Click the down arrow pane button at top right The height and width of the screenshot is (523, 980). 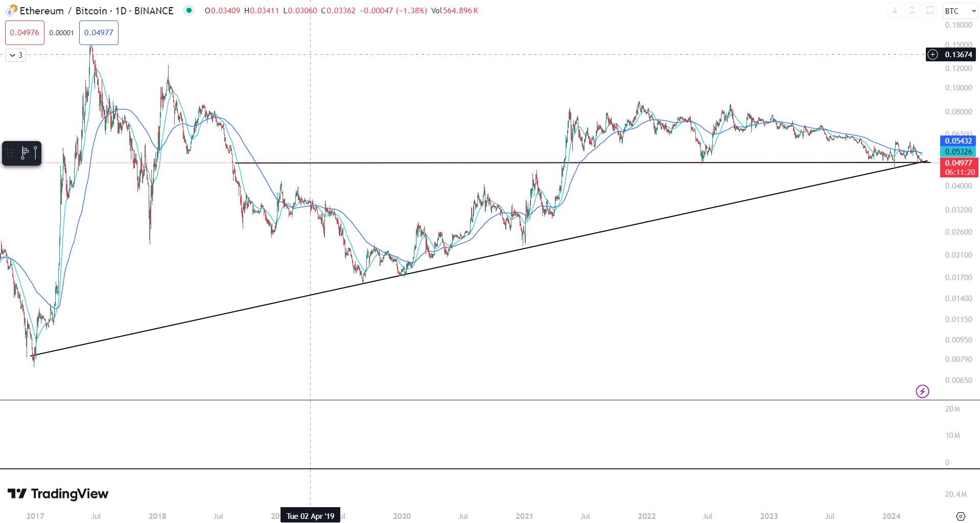895,10
